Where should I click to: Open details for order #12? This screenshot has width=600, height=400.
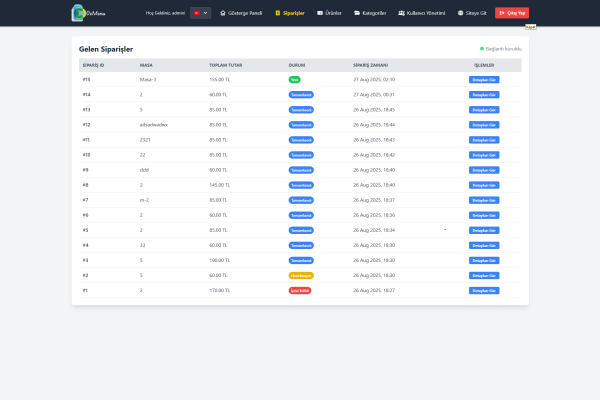pyautogui.click(x=484, y=124)
